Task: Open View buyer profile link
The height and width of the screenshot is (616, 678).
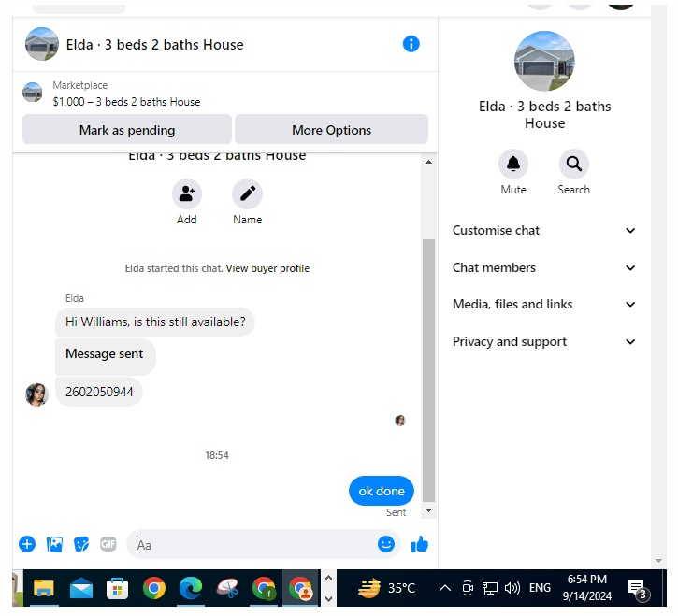Action: point(267,268)
